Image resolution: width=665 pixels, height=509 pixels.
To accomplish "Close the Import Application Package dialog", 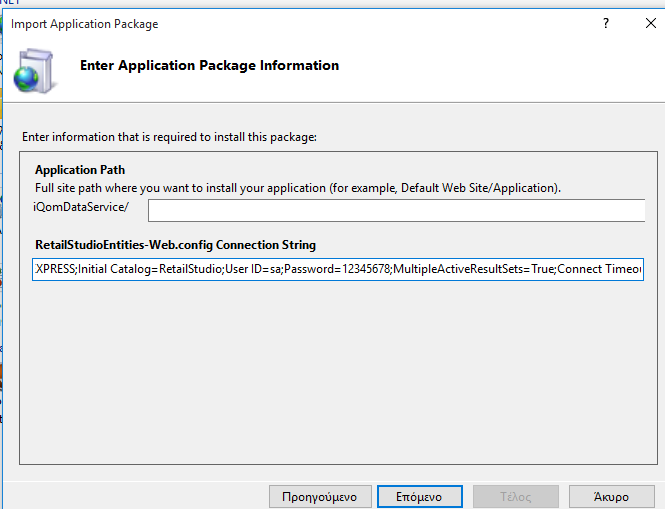I will tap(649, 24).
